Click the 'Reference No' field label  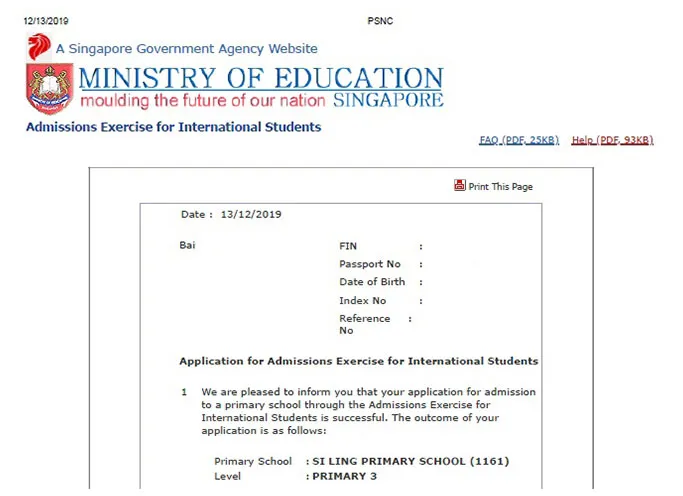click(365, 324)
